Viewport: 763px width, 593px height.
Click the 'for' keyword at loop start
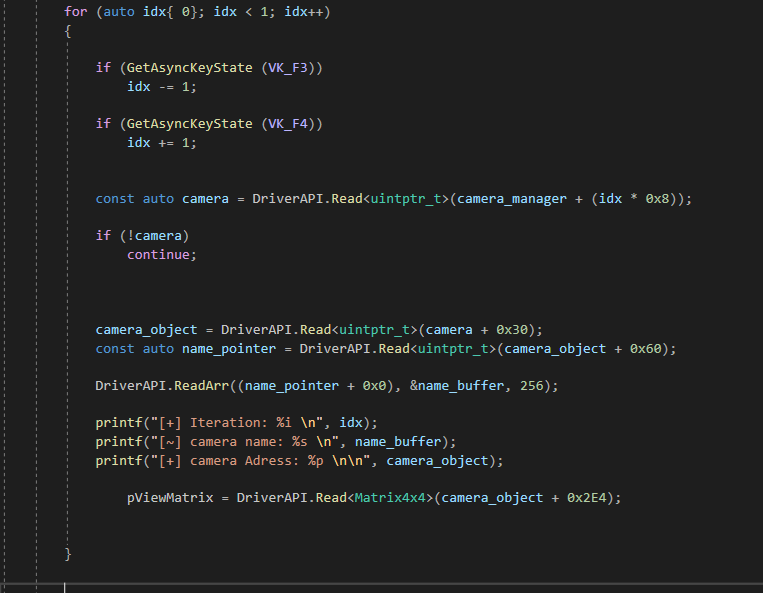coord(76,11)
